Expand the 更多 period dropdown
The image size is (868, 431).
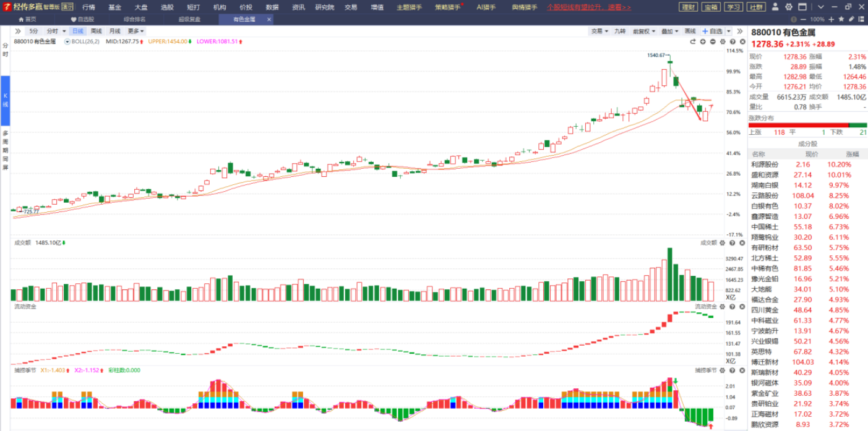coord(135,31)
